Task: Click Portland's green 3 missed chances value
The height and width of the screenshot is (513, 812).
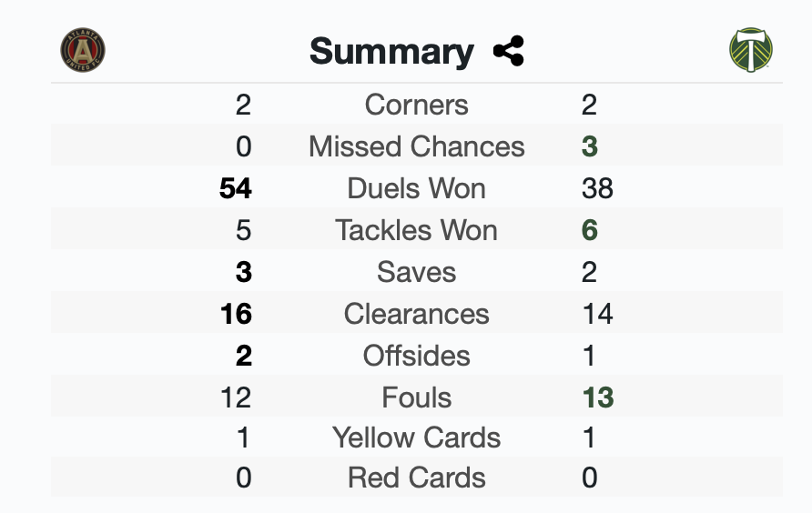Action: click(x=590, y=146)
